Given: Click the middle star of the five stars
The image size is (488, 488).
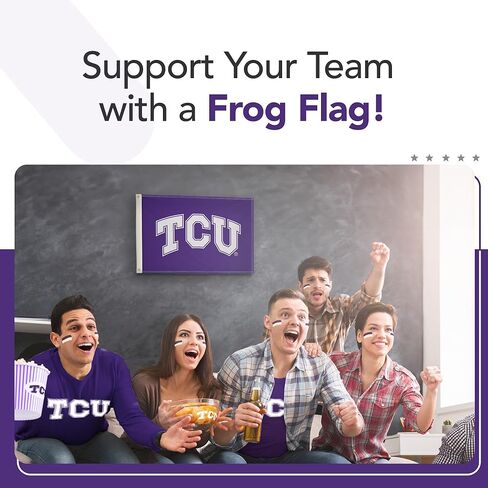Looking at the screenshot, I should point(446,157).
